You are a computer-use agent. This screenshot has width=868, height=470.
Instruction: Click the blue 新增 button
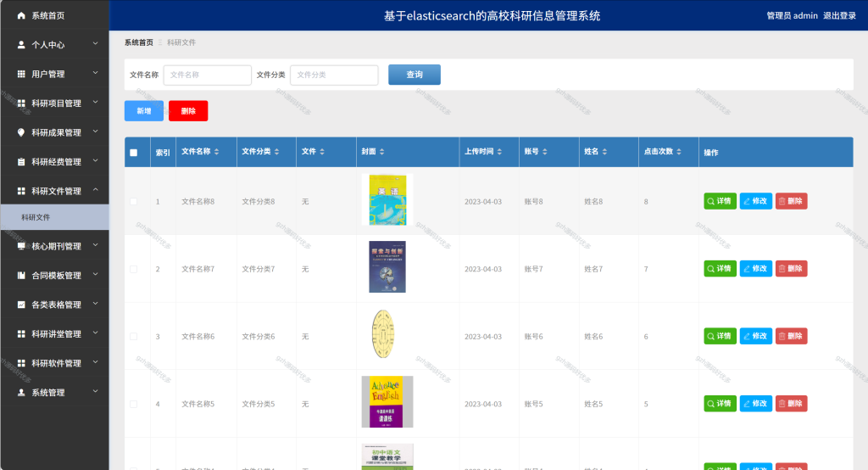(144, 111)
